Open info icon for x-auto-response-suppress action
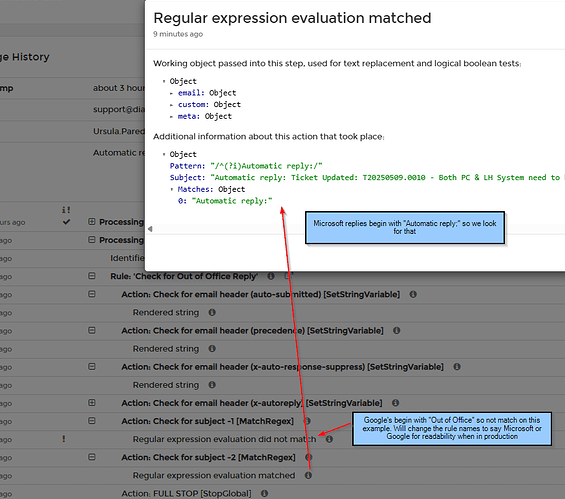Image resolution: width=565 pixels, height=499 pixels. pyautogui.click(x=457, y=367)
